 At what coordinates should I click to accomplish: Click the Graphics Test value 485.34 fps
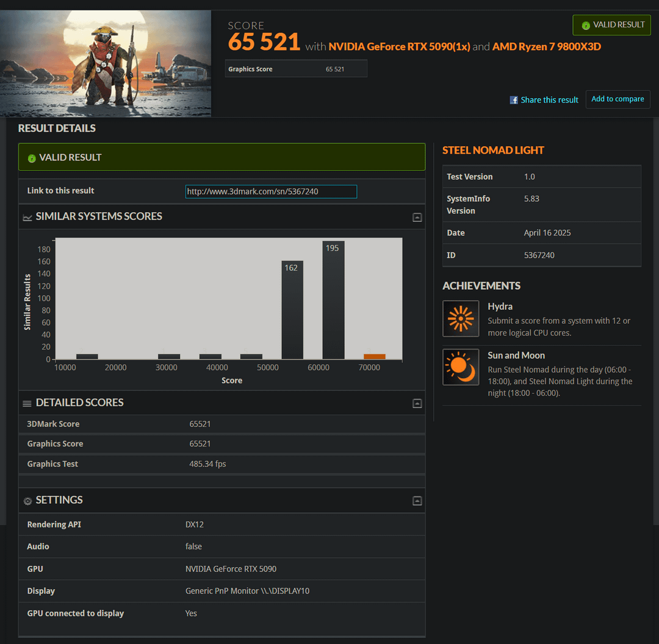pos(207,463)
